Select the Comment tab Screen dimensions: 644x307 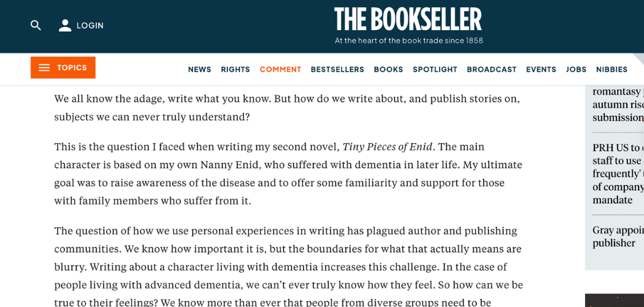click(280, 69)
